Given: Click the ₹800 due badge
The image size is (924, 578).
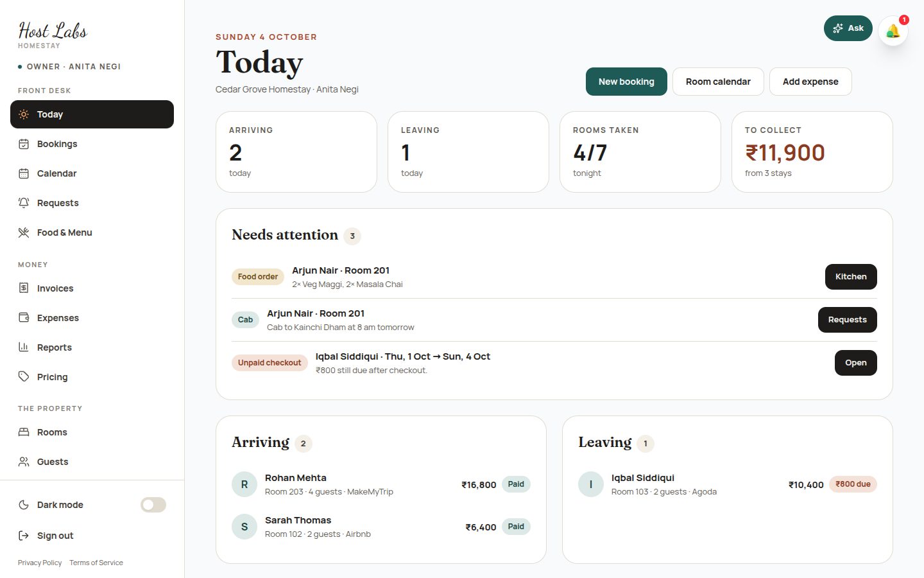Looking at the screenshot, I should tap(853, 484).
